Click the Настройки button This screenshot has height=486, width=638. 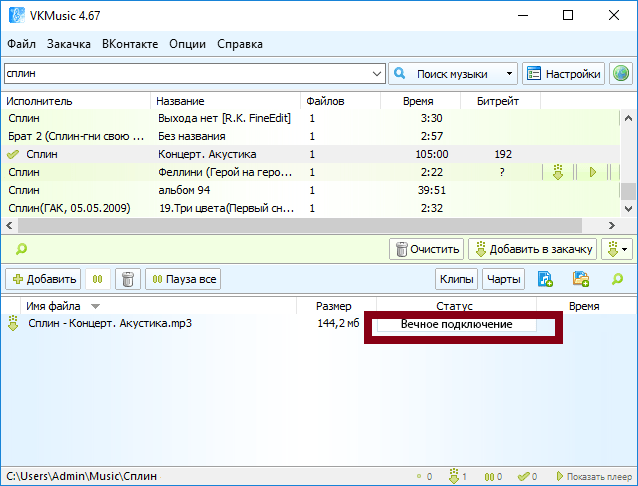[x=564, y=74]
